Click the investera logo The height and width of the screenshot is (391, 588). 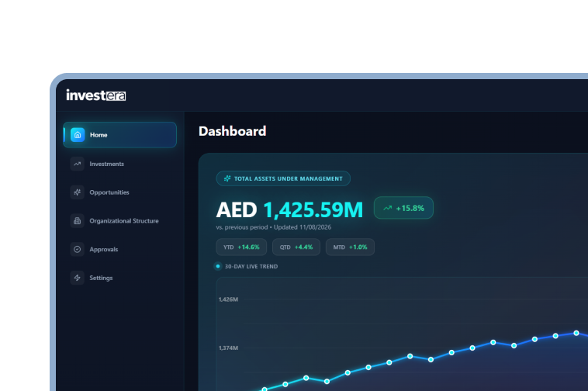point(96,95)
